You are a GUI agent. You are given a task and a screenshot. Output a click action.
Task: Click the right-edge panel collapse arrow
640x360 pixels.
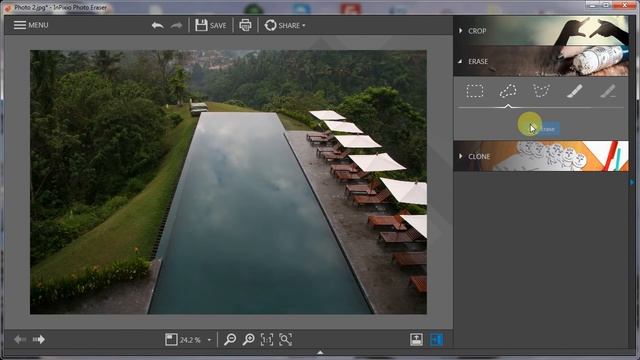(632, 182)
